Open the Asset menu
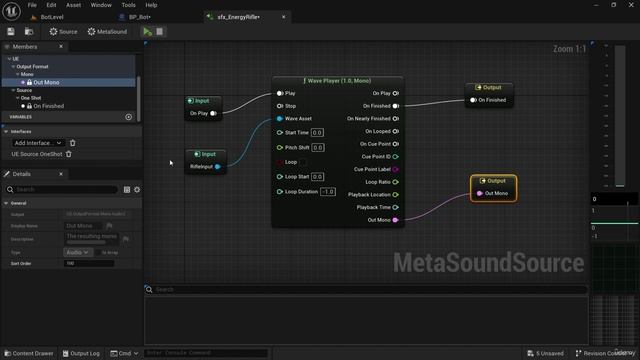This screenshot has height=360, width=640. tap(73, 5)
